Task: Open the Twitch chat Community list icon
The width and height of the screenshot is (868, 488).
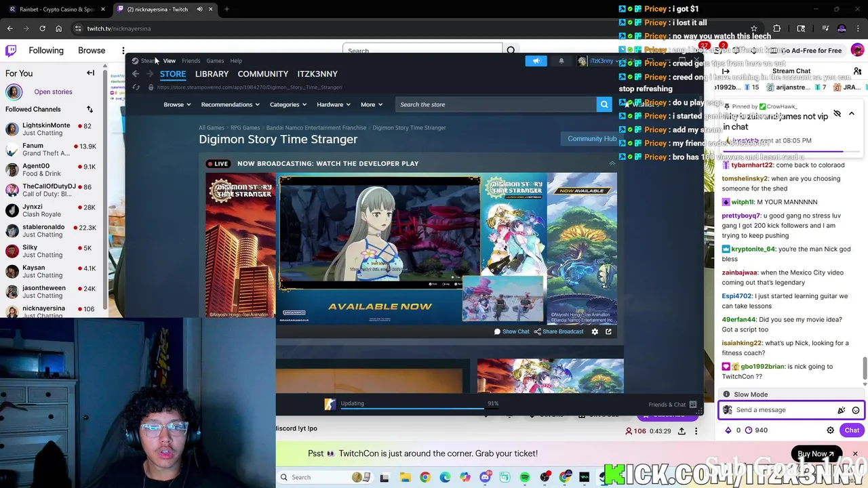Action: 857,71
